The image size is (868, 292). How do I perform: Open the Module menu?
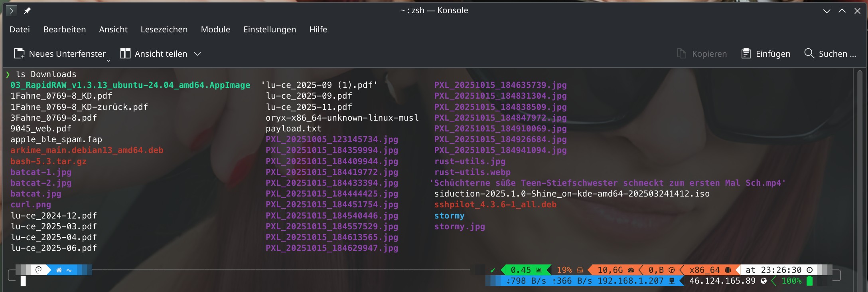[x=215, y=30]
